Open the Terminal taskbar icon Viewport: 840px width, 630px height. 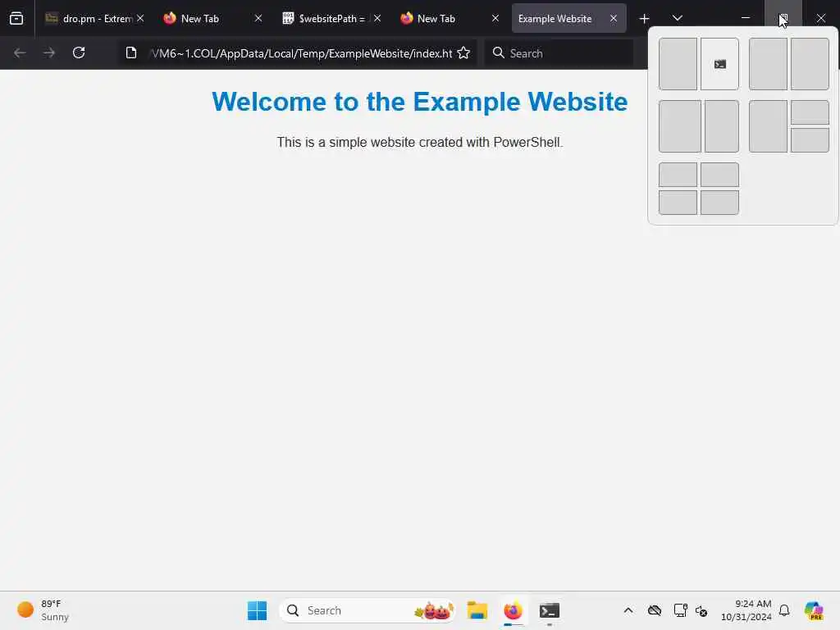[x=550, y=610]
